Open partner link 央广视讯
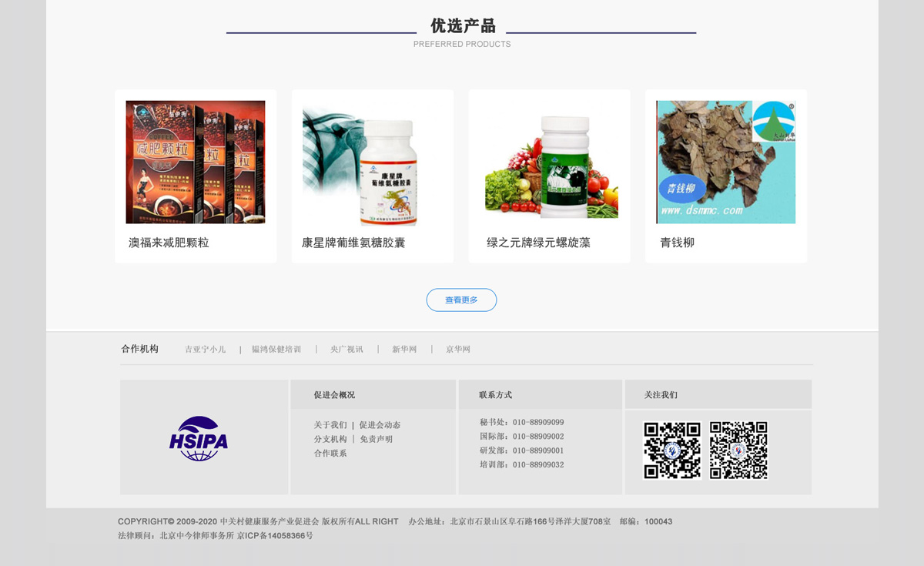This screenshot has height=566, width=924. 346,350
